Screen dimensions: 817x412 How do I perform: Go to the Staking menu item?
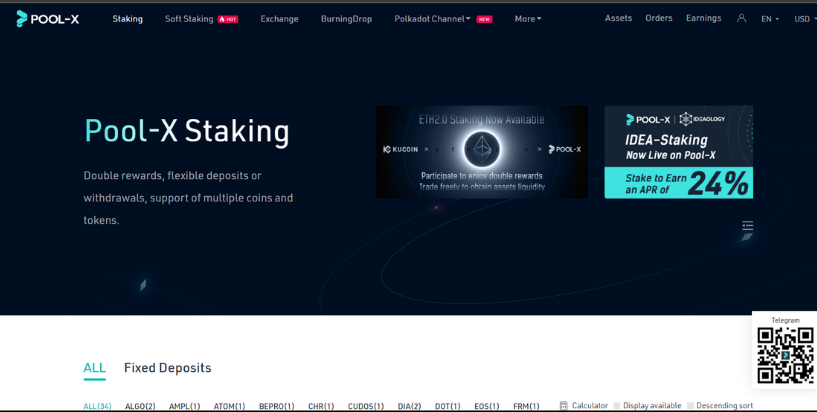pyautogui.click(x=127, y=19)
